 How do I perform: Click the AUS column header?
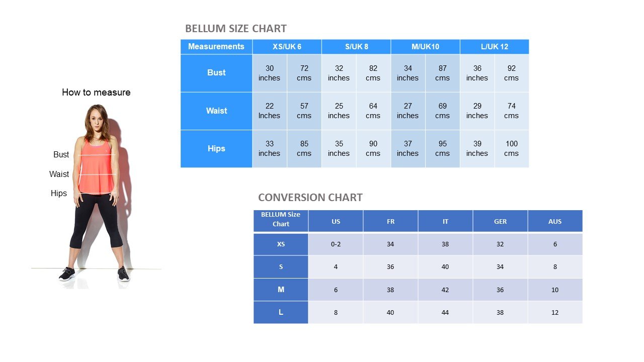pos(555,221)
